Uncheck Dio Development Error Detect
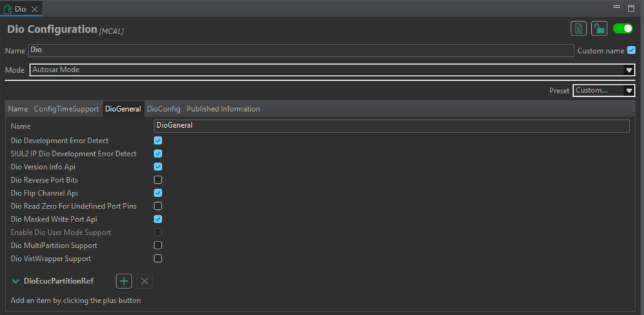This screenshot has height=315, width=644. coord(158,141)
